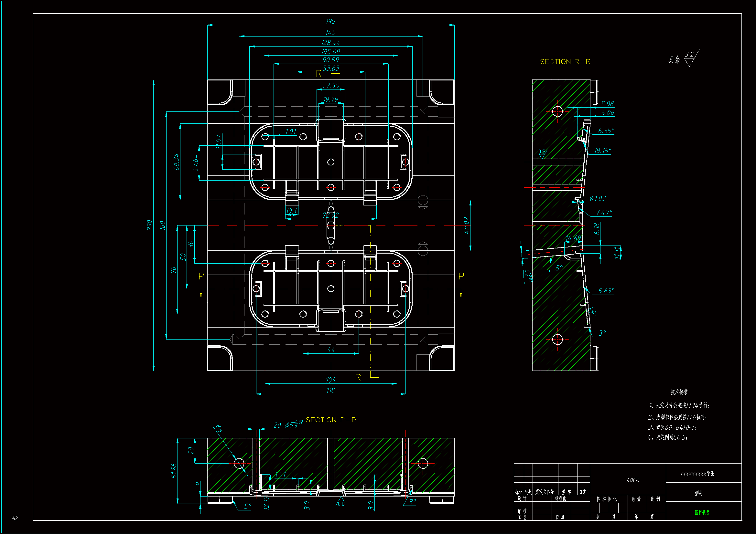
Task: Click the 40.02 vertical dimension text
Action: (x=467, y=225)
